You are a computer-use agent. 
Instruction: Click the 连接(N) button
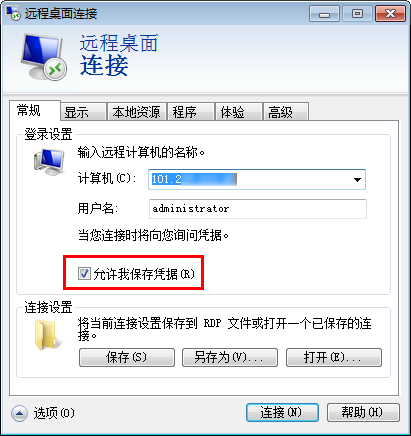[282, 413]
